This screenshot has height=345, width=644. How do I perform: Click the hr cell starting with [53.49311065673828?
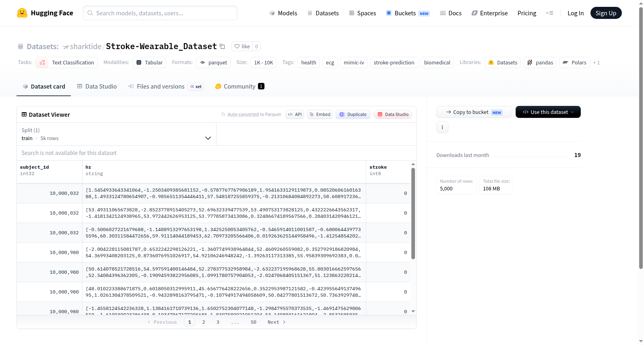(x=224, y=213)
